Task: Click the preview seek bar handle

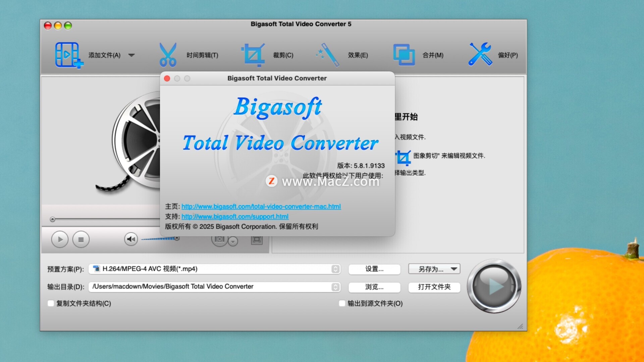Action: 52,220
